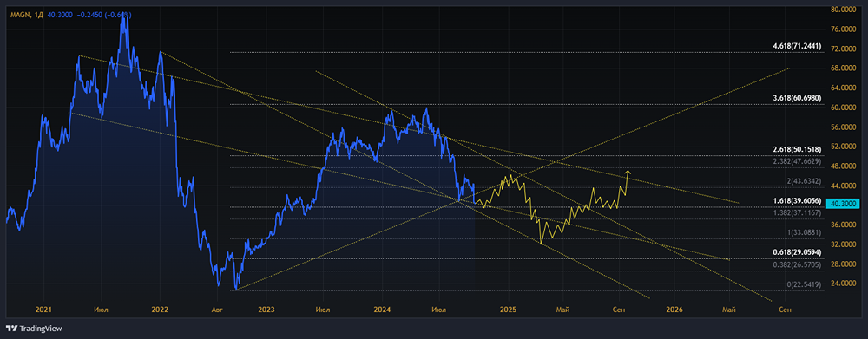Click 64.0000 on the price axis

click(845, 88)
